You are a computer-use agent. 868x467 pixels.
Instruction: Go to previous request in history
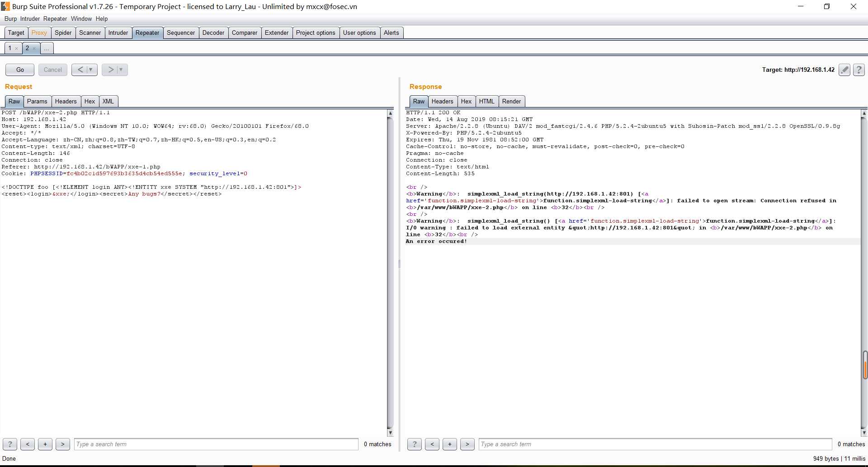[80, 70]
